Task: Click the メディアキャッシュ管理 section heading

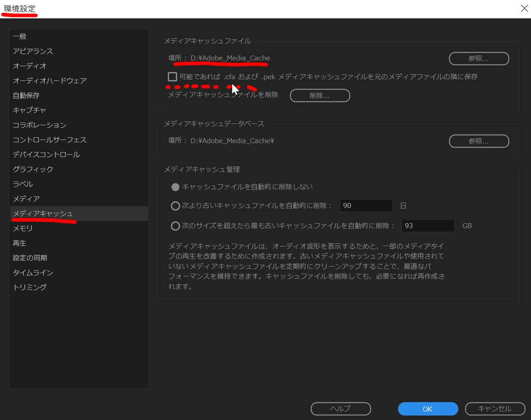Action: (202, 170)
